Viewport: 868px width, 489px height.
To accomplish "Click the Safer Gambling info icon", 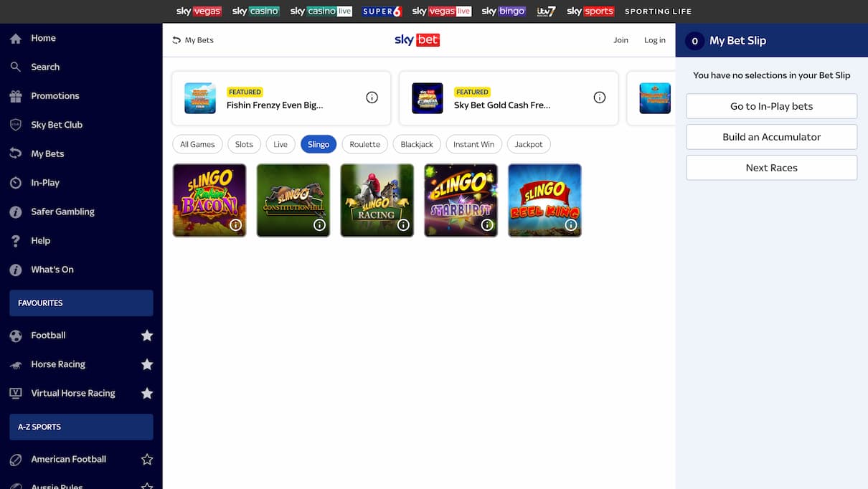I will tap(16, 212).
